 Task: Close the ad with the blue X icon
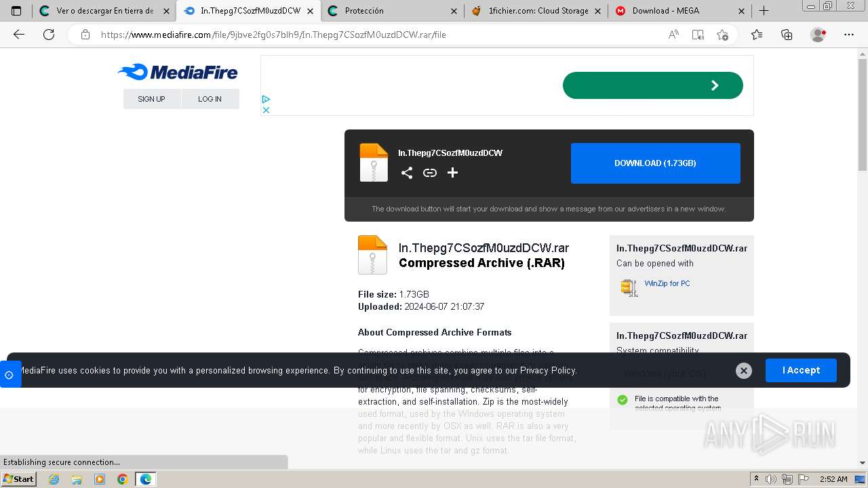267,110
